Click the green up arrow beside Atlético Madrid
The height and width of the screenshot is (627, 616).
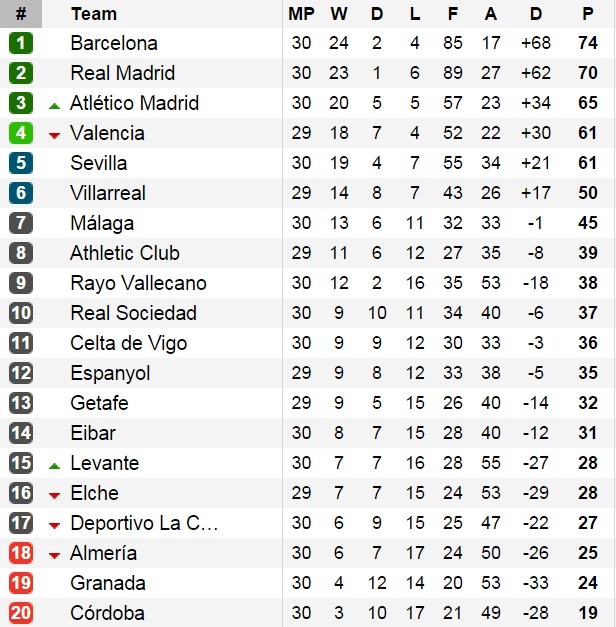tap(54, 104)
